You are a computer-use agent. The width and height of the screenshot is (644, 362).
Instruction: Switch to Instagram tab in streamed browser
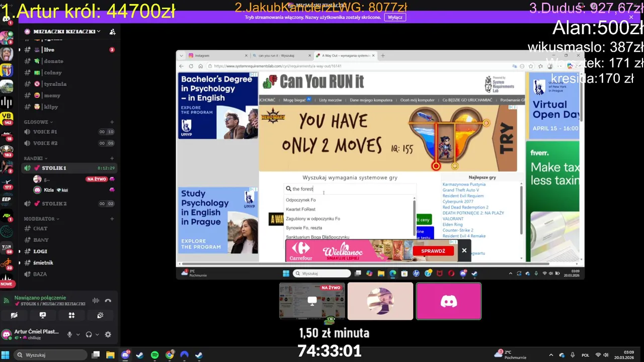point(216,55)
